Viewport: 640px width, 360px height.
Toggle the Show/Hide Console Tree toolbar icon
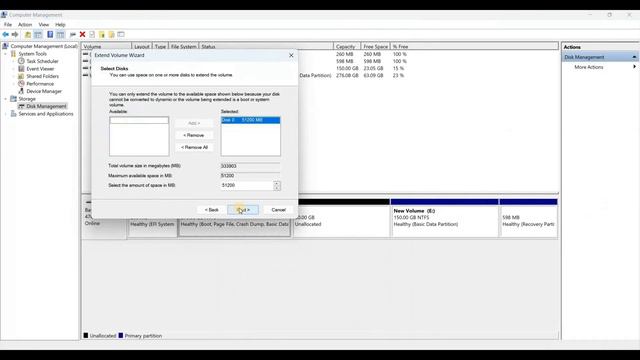click(38, 35)
